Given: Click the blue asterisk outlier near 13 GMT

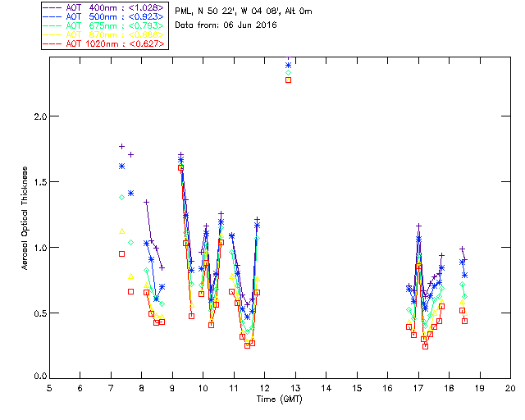Looking at the screenshot, I should 288,65.
